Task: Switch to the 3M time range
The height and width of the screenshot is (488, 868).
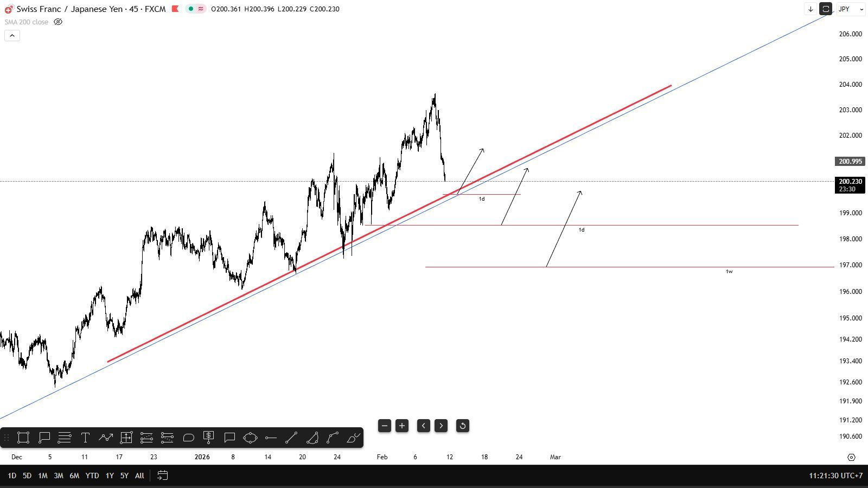Action: (x=59, y=476)
